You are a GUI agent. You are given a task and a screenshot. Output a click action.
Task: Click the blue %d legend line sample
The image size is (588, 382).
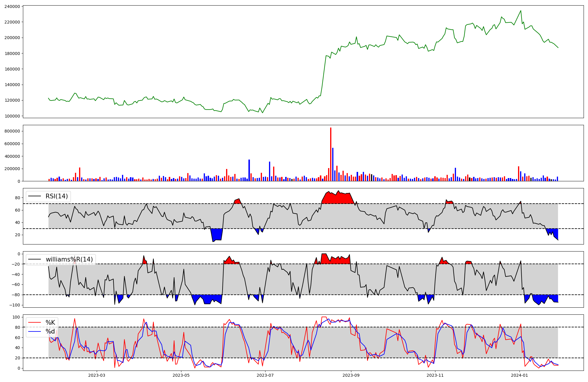click(x=34, y=332)
